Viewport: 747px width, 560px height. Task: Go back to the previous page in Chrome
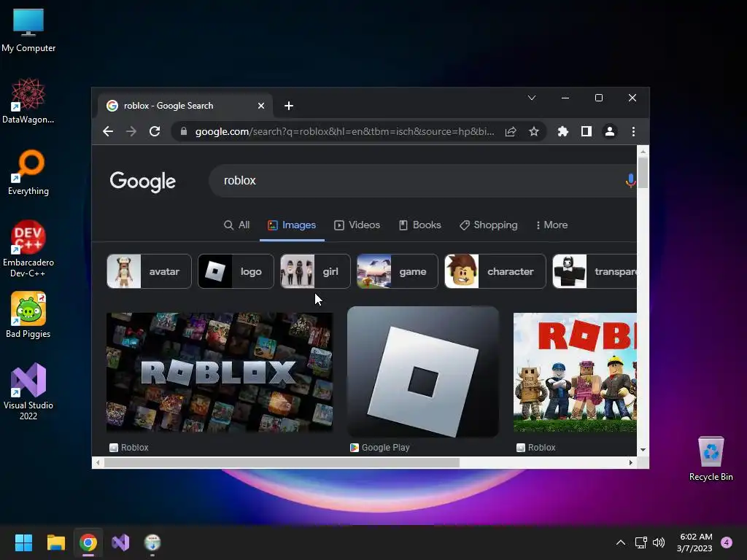click(x=108, y=131)
